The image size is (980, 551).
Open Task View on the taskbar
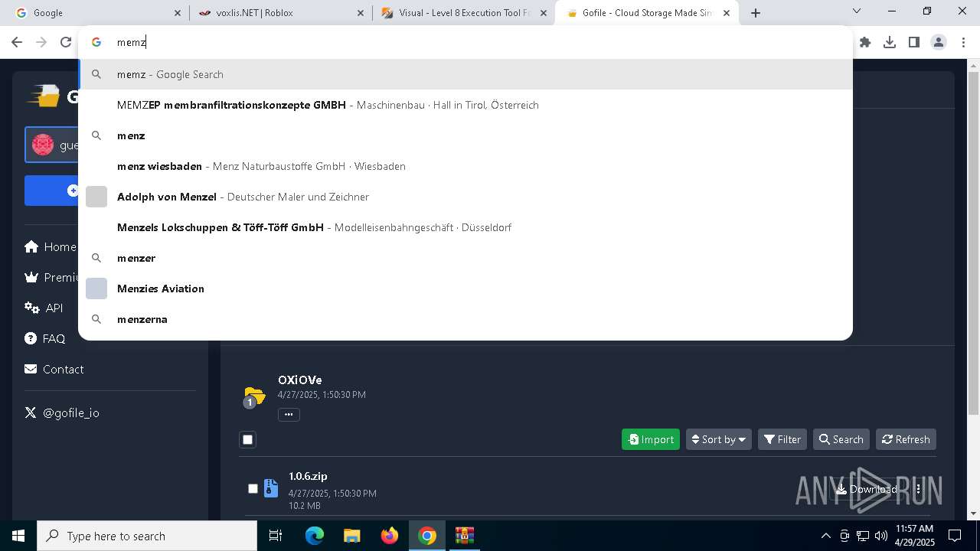[276, 536]
